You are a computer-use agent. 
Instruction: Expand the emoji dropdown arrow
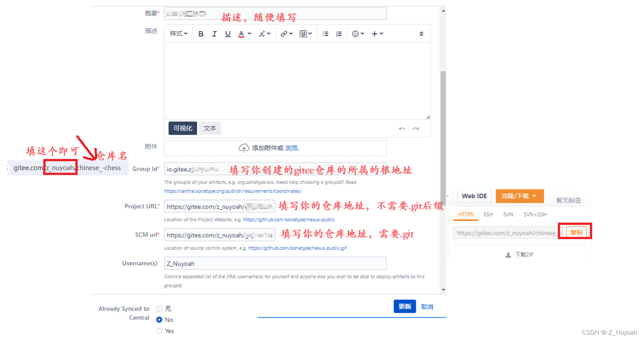(362, 34)
